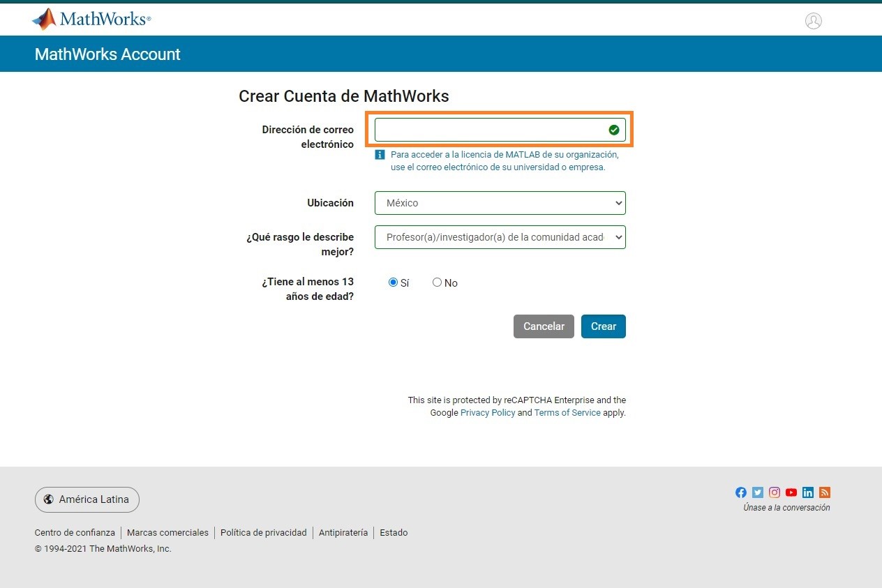Click the Cancelar button
This screenshot has width=882, height=588.
(x=544, y=326)
